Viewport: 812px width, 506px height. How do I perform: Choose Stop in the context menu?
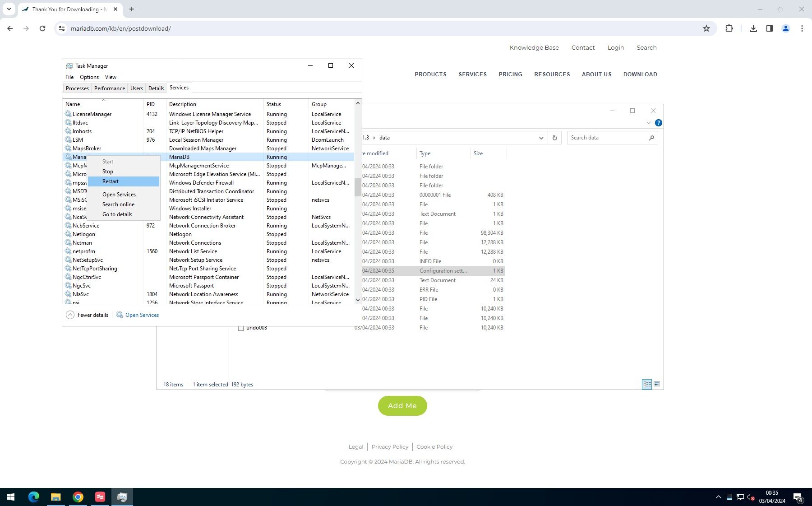[124, 172]
